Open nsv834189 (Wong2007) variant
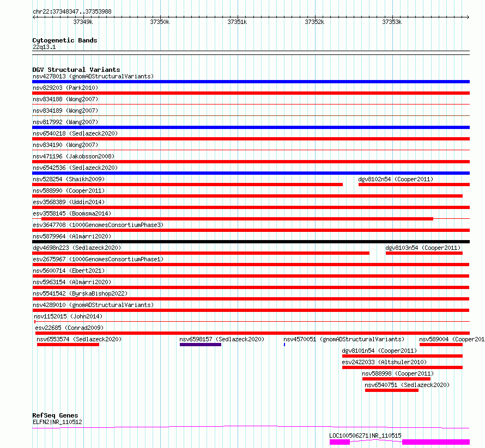Viewport: 485px width, 448px height. pyautogui.click(x=65, y=111)
